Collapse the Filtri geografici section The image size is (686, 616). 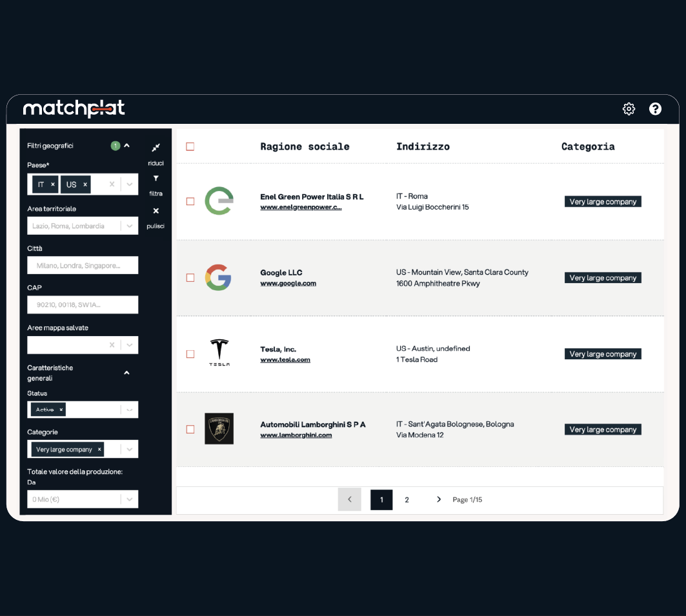(127, 146)
